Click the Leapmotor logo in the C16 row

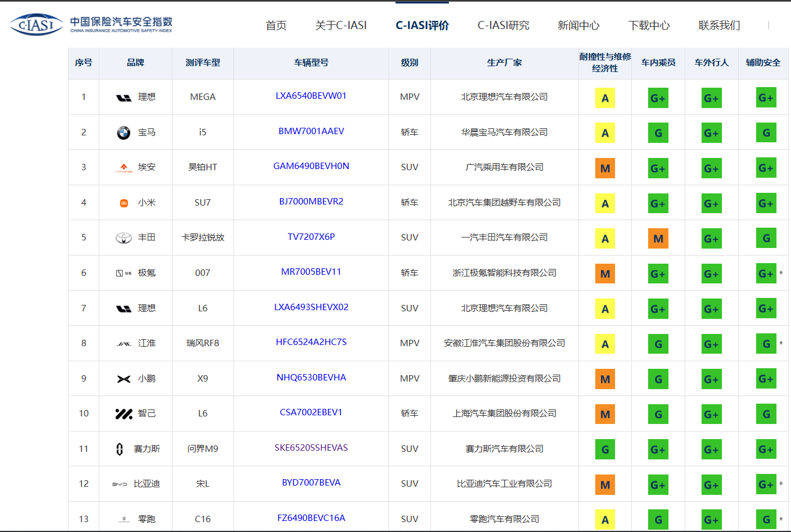124,519
